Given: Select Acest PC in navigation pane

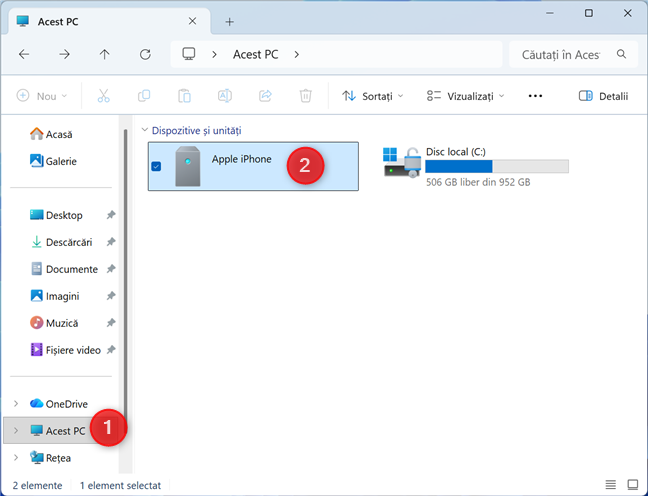Looking at the screenshot, I should [x=58, y=431].
